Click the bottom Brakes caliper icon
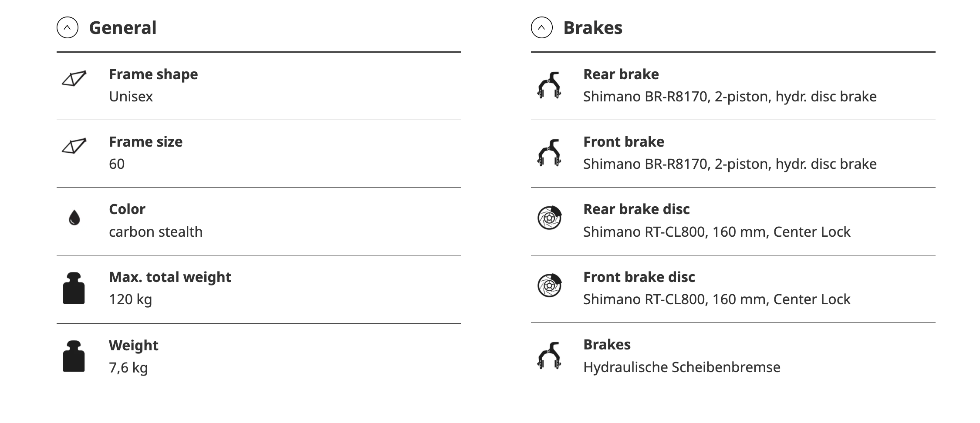The height and width of the screenshot is (423, 980). coord(549,356)
